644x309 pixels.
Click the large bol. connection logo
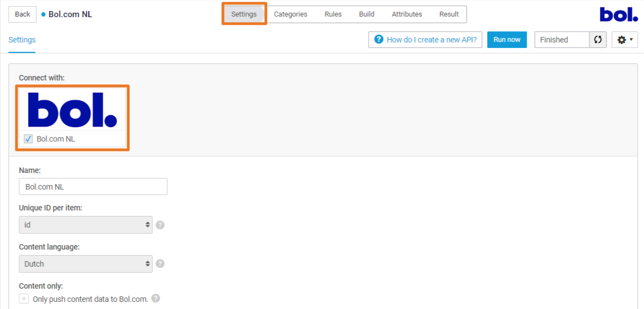(72, 110)
